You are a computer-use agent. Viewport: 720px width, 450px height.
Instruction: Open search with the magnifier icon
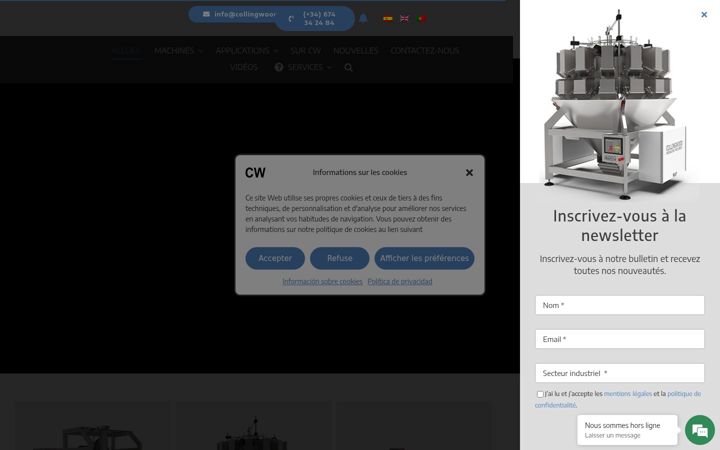coord(349,68)
